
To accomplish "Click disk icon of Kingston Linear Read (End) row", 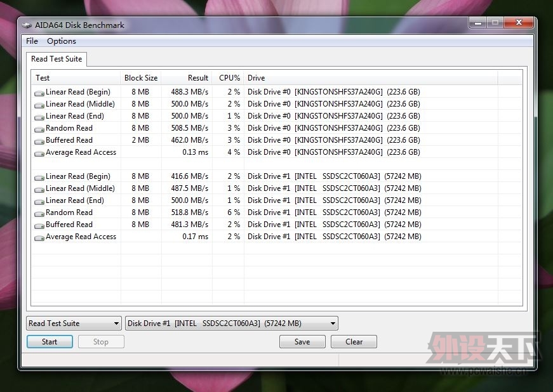I will click(39, 117).
